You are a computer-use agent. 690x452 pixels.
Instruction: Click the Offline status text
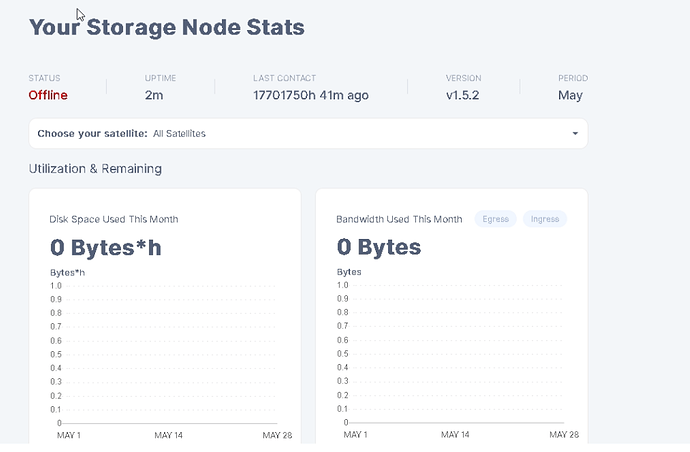click(x=48, y=95)
